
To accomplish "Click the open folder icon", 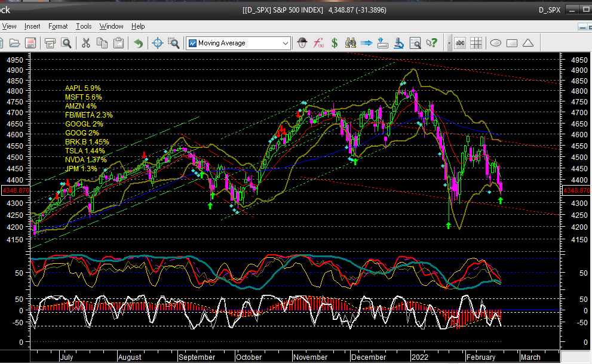I will click(14, 43).
